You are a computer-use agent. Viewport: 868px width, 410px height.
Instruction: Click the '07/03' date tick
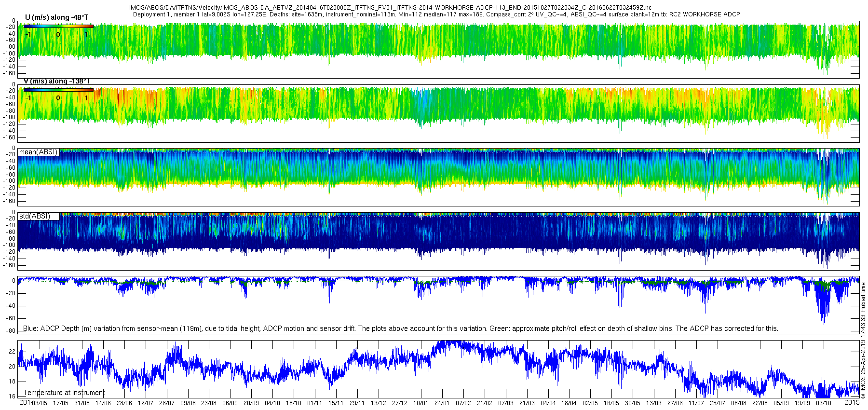(x=505, y=403)
